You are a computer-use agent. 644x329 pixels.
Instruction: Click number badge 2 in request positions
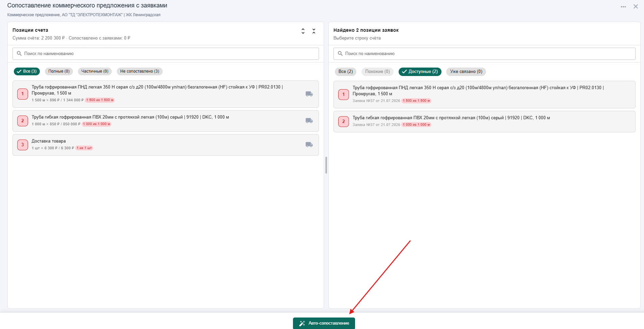344,121
